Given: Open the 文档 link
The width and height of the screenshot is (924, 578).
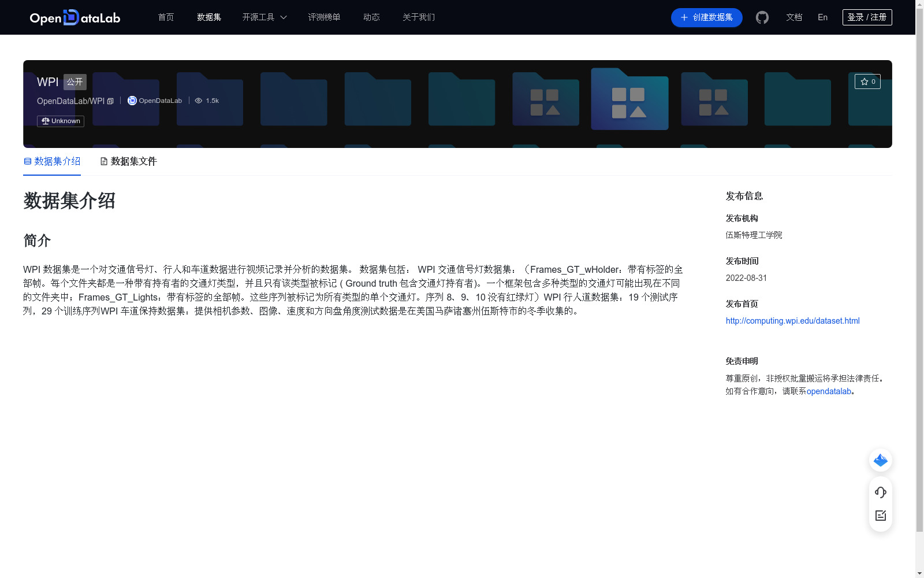Looking at the screenshot, I should [x=794, y=17].
